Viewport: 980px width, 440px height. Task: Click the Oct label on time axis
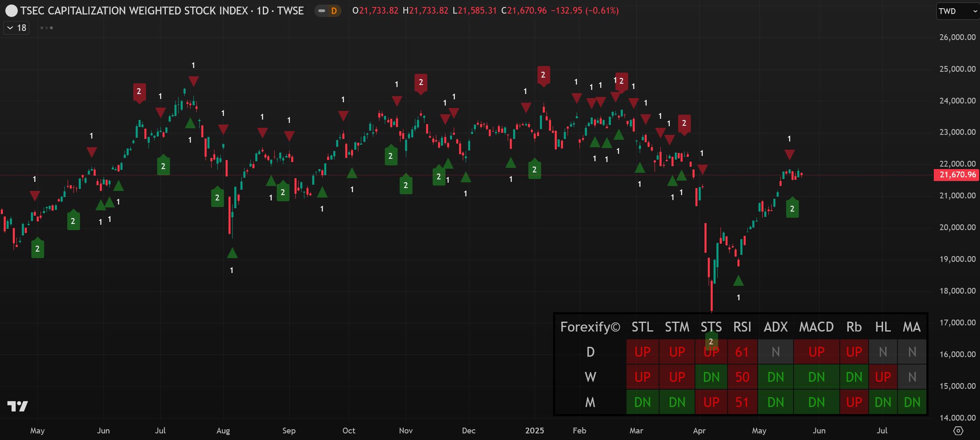click(349, 431)
